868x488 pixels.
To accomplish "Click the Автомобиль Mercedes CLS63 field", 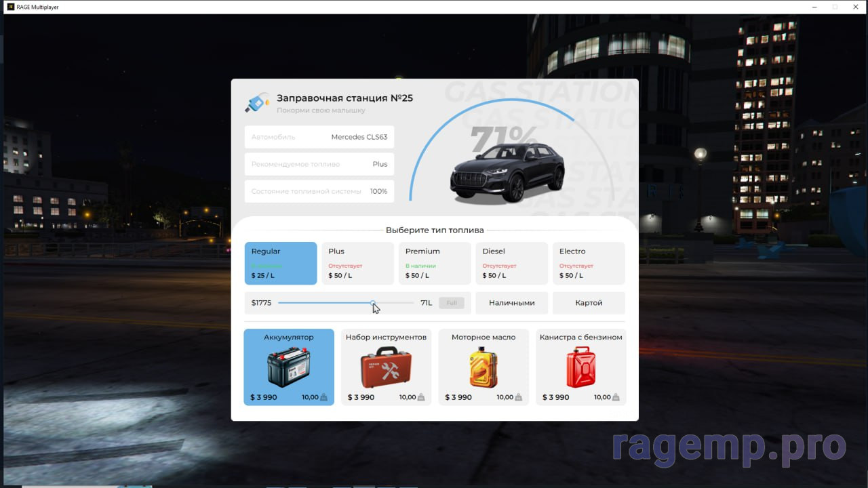I will click(x=319, y=137).
